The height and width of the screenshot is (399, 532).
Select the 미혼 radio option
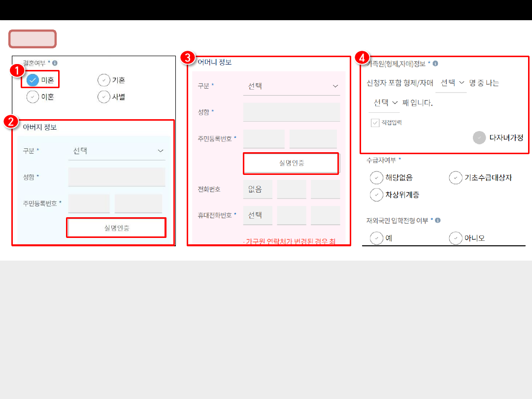[33, 80]
